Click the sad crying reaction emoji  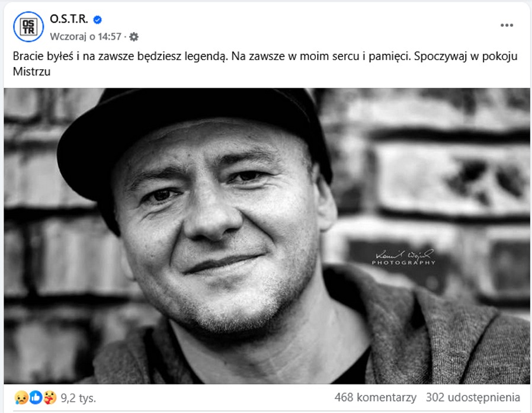coord(21,398)
